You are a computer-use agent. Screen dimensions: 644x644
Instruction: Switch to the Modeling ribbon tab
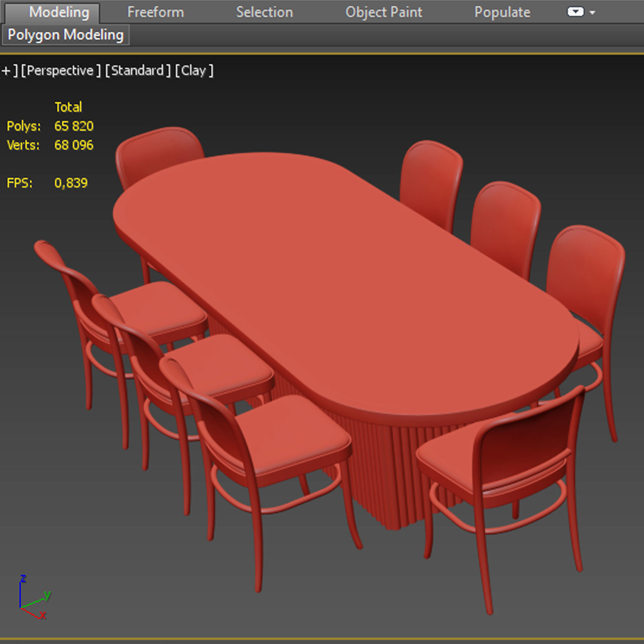coord(53,12)
